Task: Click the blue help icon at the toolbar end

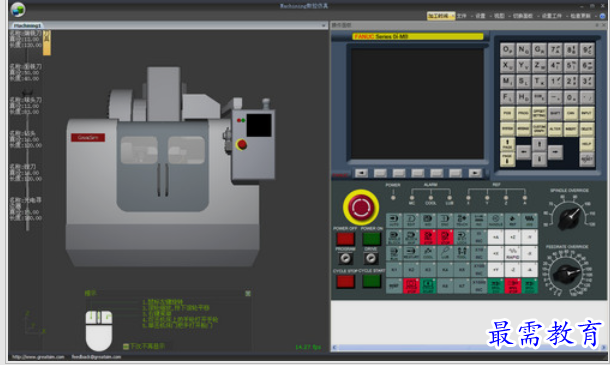Action: tap(603, 16)
